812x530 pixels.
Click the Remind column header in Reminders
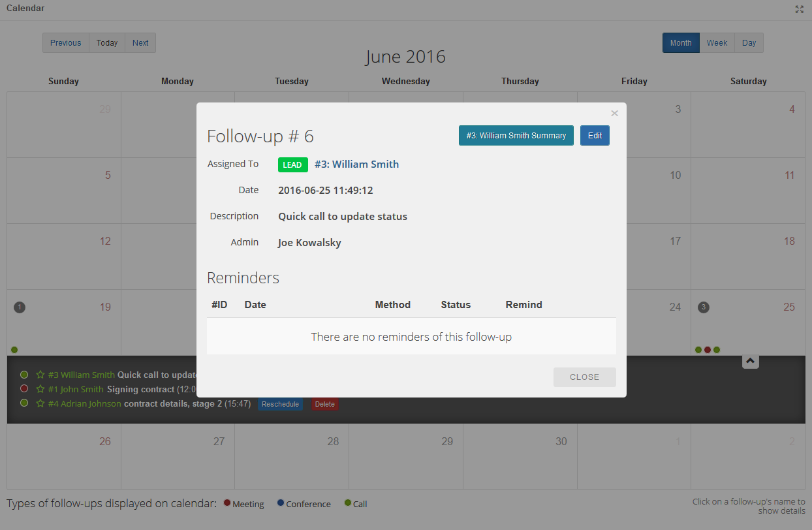(524, 305)
